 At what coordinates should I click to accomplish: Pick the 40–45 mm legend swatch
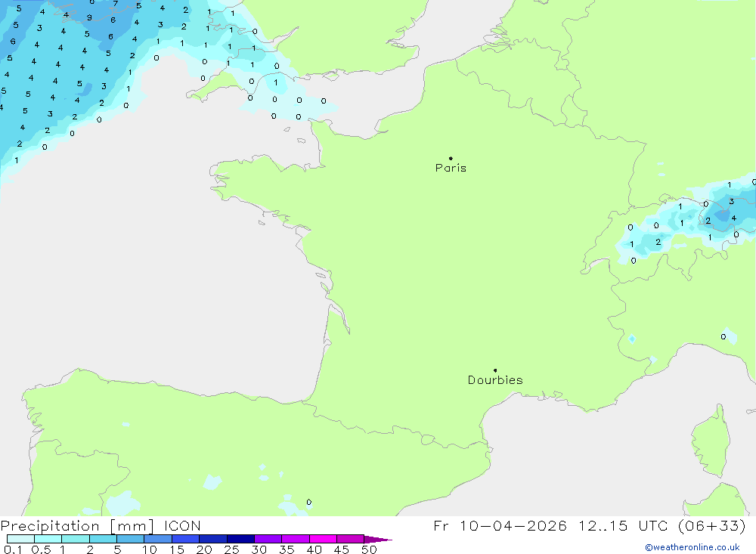[x=323, y=539]
